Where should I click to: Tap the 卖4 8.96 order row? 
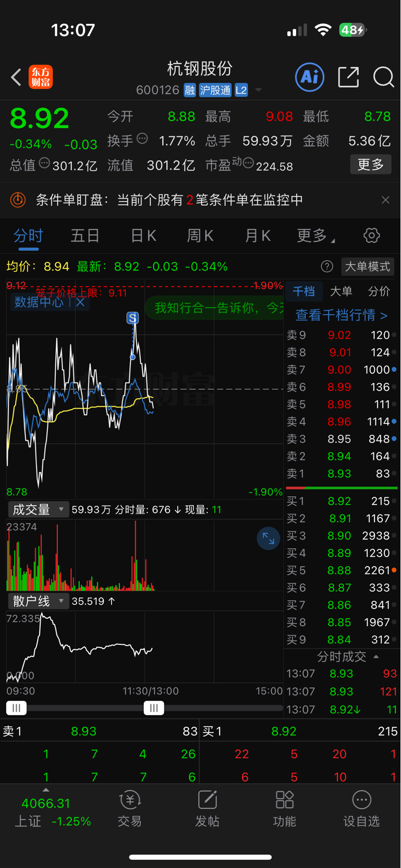pos(342,421)
